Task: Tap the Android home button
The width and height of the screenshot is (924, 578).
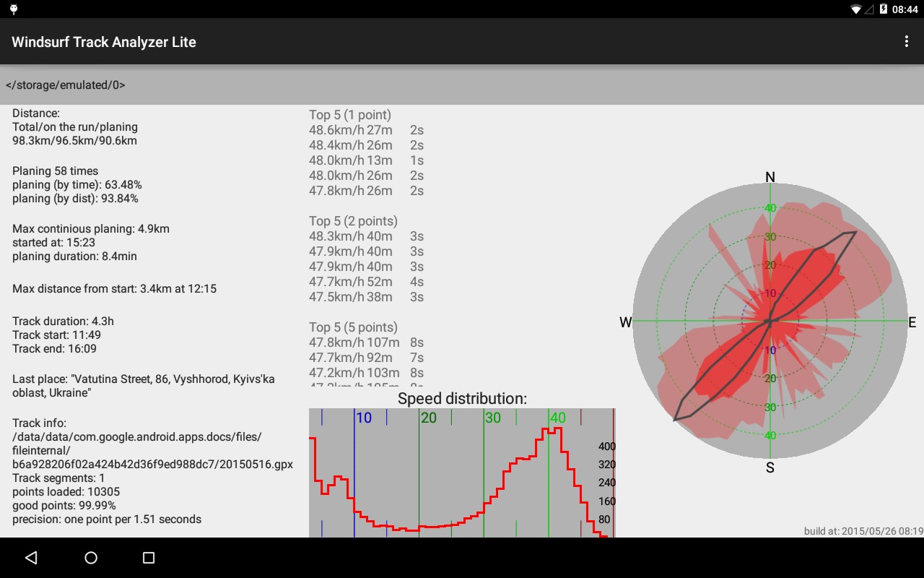Action: coord(91,558)
